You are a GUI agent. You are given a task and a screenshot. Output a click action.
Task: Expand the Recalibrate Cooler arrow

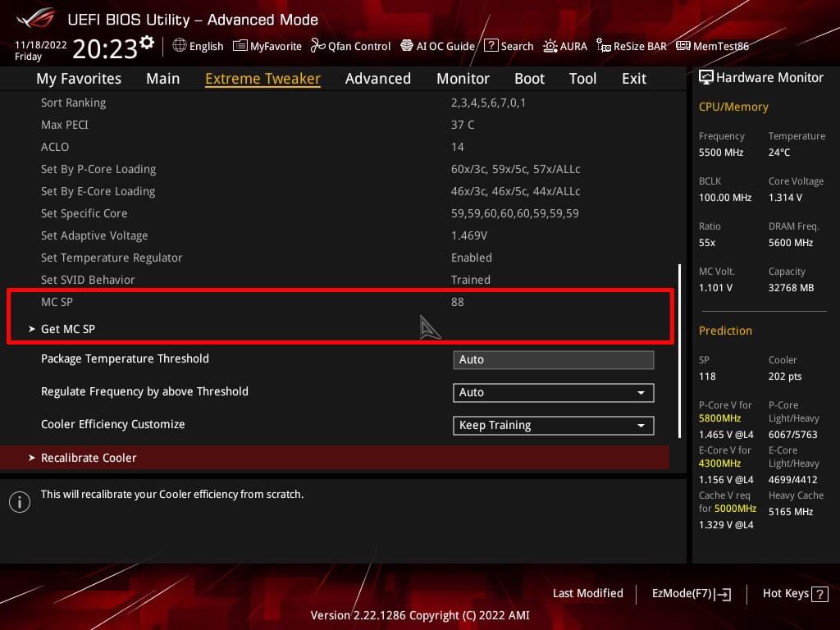coord(32,458)
